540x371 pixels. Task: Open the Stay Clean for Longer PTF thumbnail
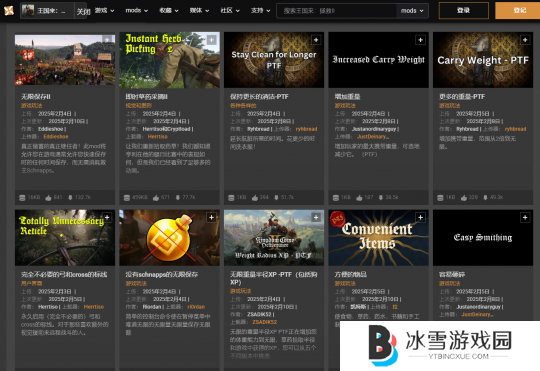[274, 60]
